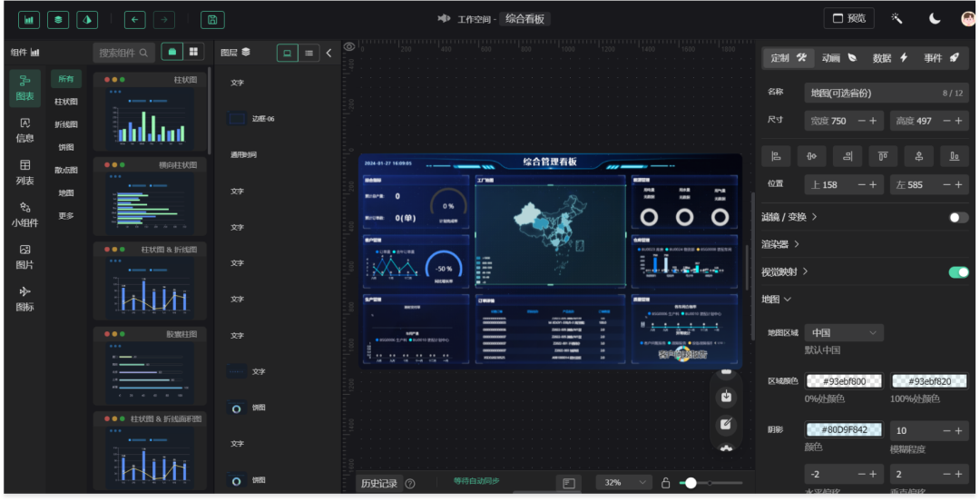Decrease the 高度 height value
This screenshot has width=980, height=502.
(946, 121)
